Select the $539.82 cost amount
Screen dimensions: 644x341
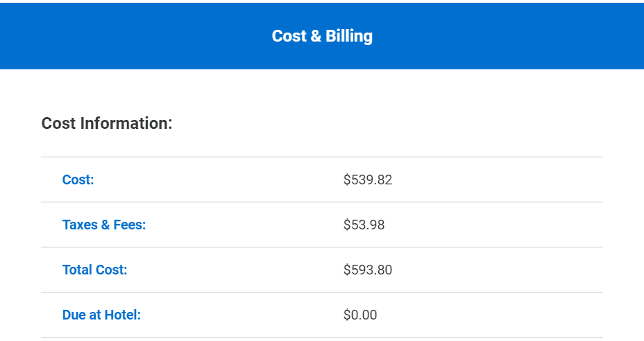(368, 180)
